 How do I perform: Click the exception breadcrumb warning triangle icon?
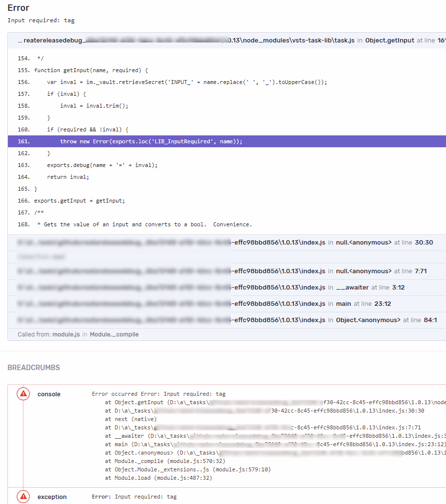(23, 497)
